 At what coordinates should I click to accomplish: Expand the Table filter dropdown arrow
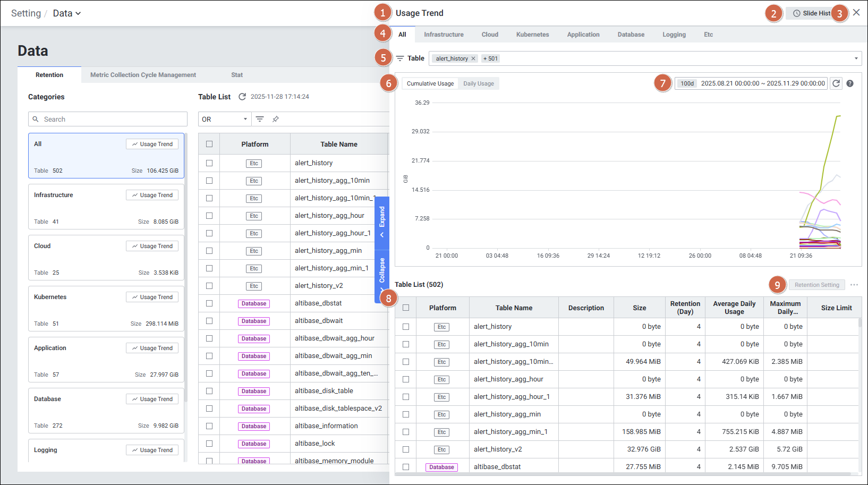click(856, 58)
